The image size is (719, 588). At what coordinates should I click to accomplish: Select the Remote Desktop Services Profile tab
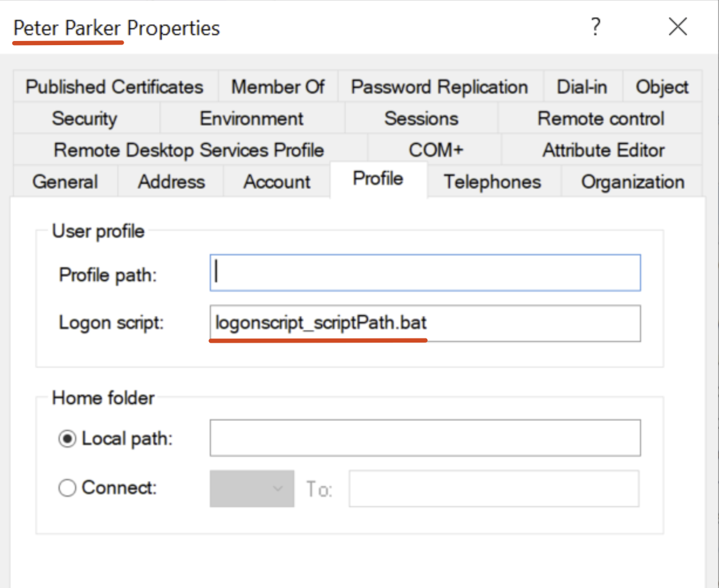click(x=189, y=151)
